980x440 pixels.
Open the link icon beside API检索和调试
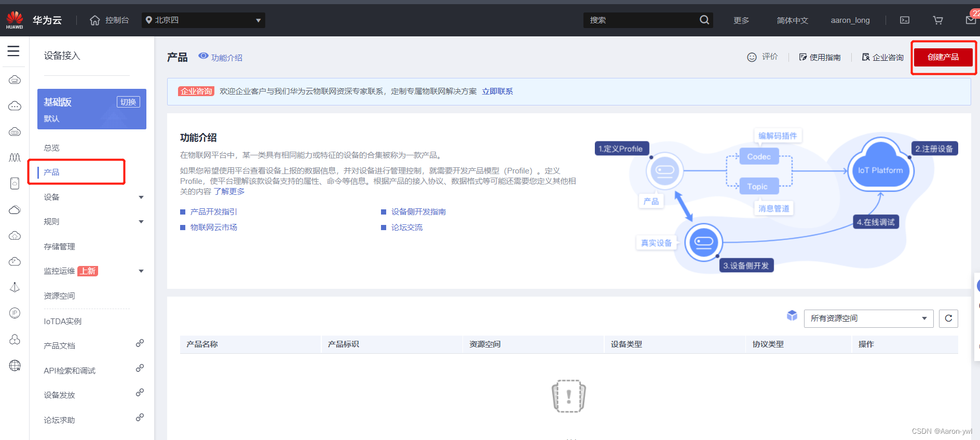click(140, 368)
